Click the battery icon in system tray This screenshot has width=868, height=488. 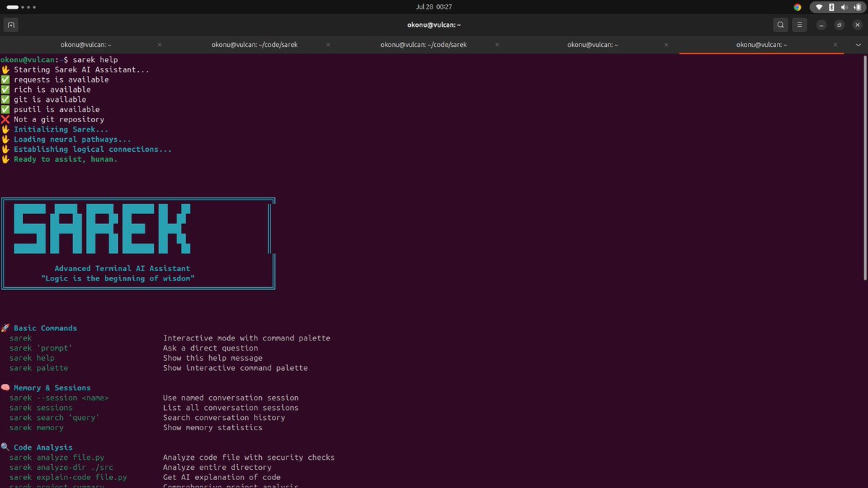click(x=856, y=7)
